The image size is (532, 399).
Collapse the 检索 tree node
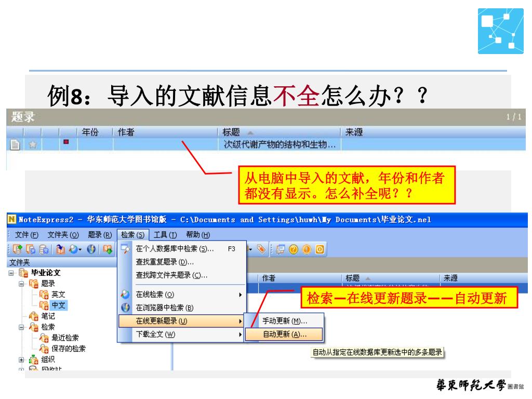(21, 327)
